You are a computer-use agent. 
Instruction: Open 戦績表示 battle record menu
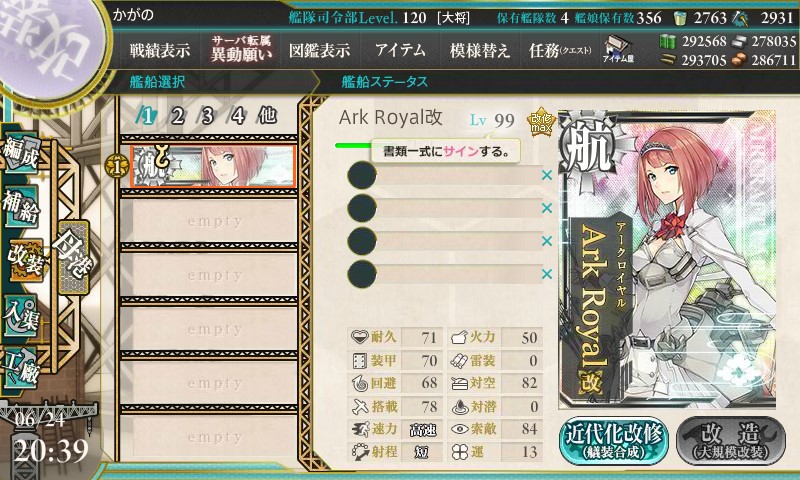[160, 50]
